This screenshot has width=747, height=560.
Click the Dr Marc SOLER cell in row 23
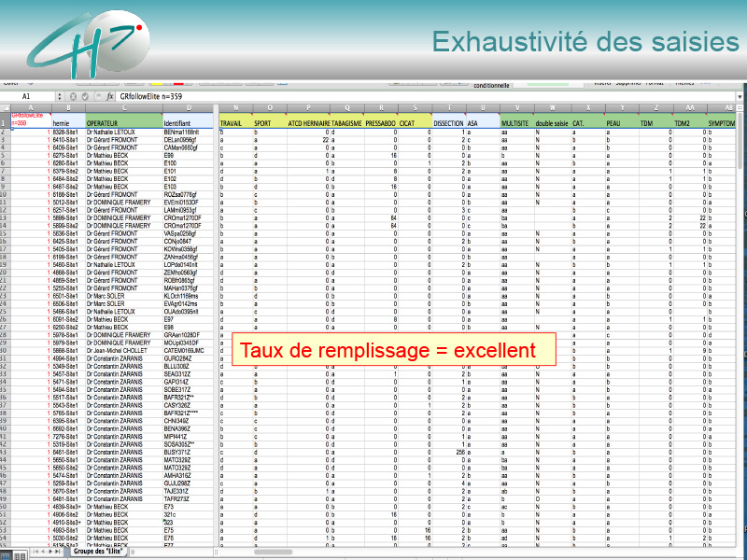124,296
